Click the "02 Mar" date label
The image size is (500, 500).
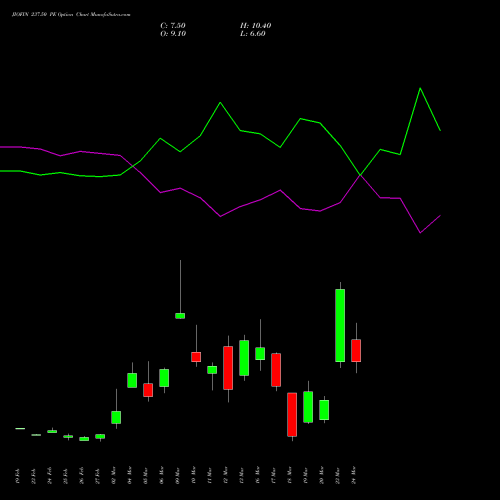pyautogui.click(x=114, y=475)
